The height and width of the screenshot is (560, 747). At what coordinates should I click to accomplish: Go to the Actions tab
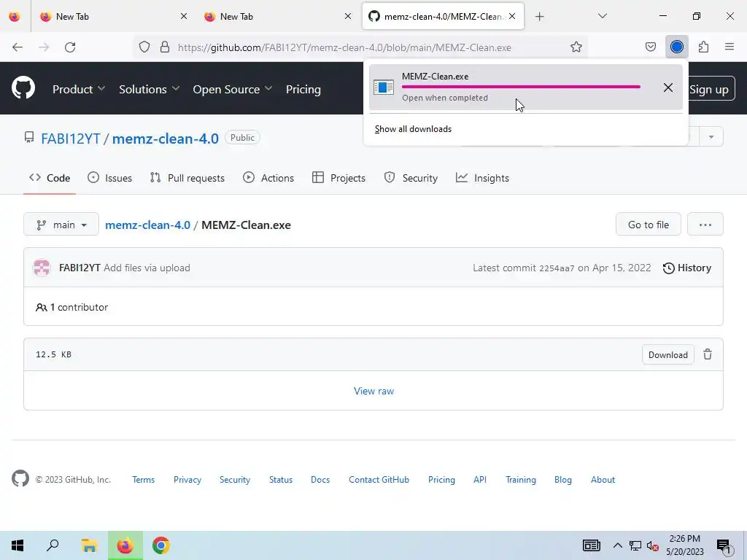coord(268,178)
